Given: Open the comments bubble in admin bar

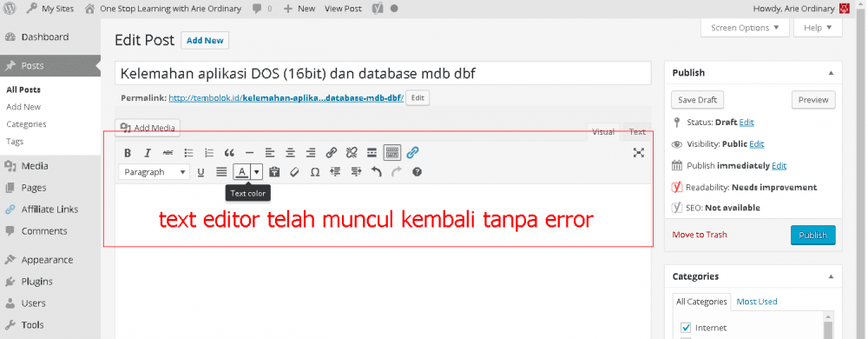Looking at the screenshot, I should [262, 9].
